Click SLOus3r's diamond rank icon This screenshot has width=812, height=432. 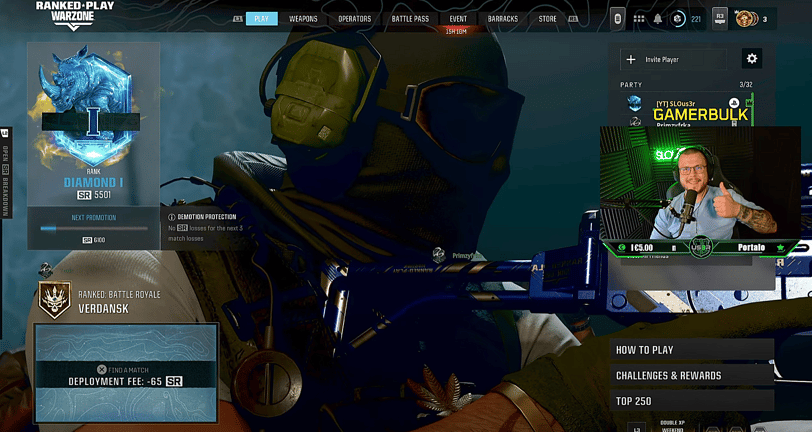pyautogui.click(x=634, y=103)
